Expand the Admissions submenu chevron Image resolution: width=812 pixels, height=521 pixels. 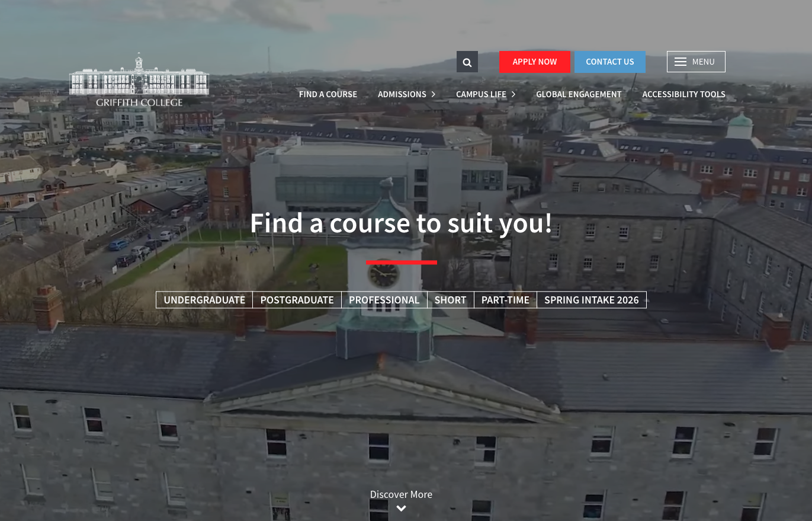[x=434, y=95]
